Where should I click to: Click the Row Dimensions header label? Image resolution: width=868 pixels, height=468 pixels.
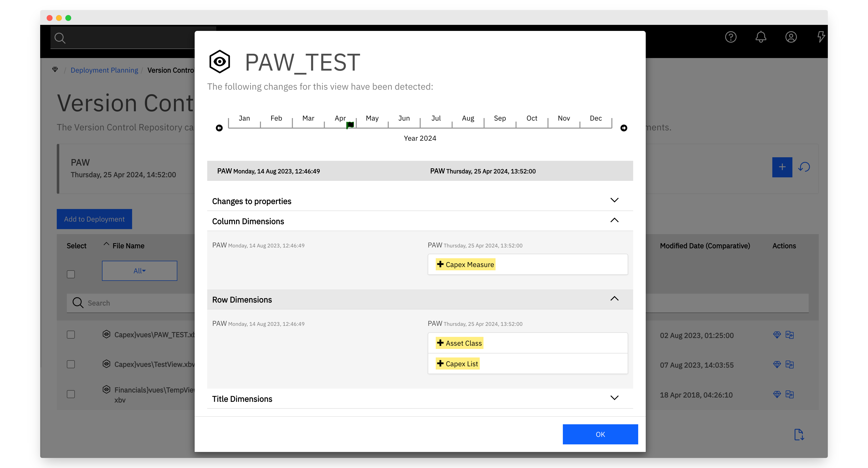242,299
